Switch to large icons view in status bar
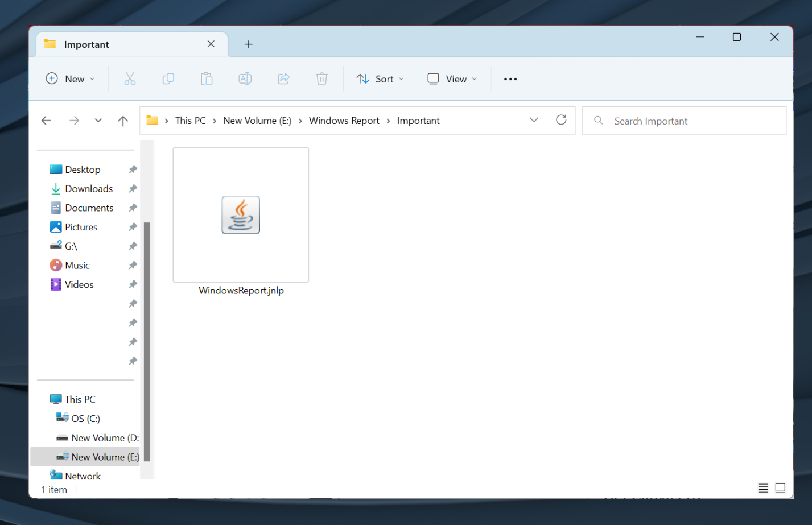812x525 pixels. point(780,488)
